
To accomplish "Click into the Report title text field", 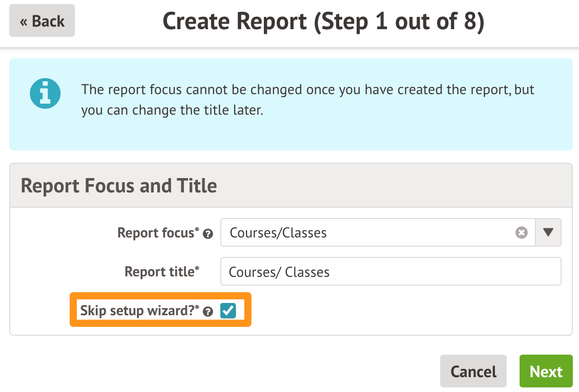I will [x=390, y=271].
